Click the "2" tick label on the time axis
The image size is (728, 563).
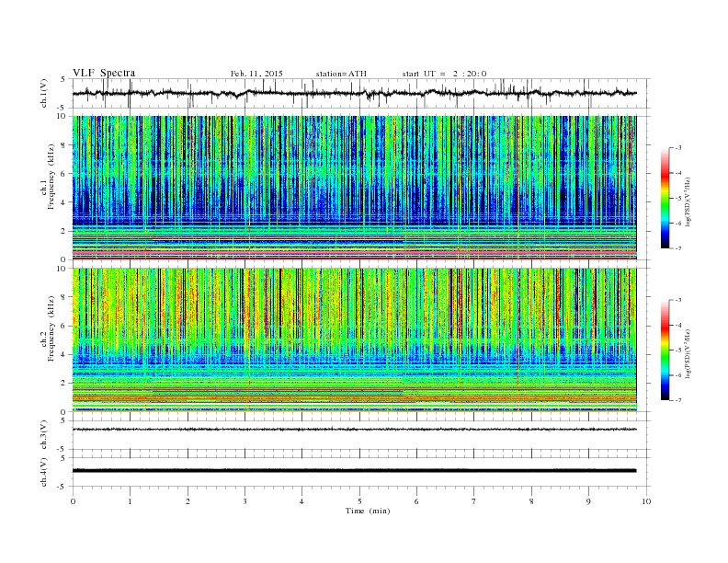tap(188, 501)
